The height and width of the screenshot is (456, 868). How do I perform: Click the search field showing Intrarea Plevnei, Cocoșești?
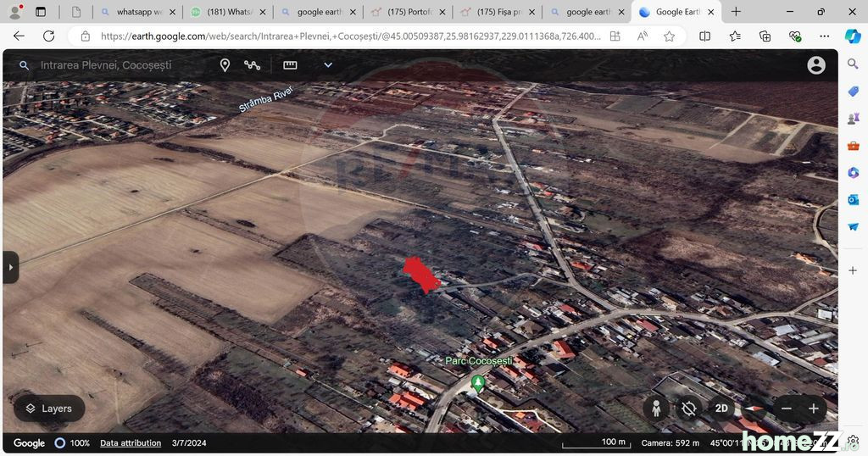106,65
